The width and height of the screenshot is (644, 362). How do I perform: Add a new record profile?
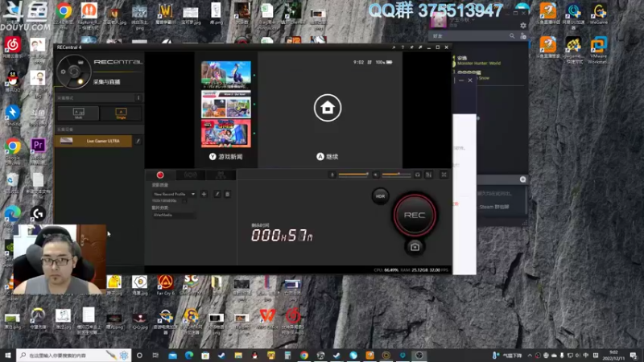pos(204,194)
